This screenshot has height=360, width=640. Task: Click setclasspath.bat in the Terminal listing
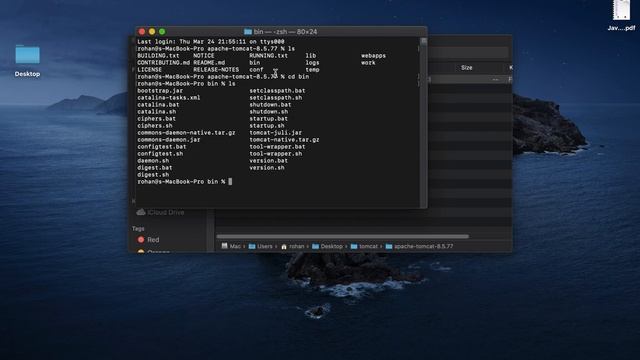pyautogui.click(x=277, y=91)
